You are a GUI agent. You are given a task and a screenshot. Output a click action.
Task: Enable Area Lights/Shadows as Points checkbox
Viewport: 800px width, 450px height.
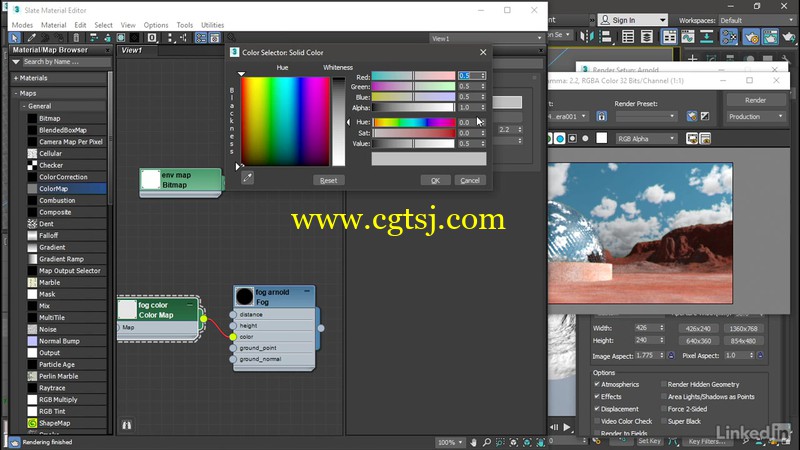click(664, 396)
